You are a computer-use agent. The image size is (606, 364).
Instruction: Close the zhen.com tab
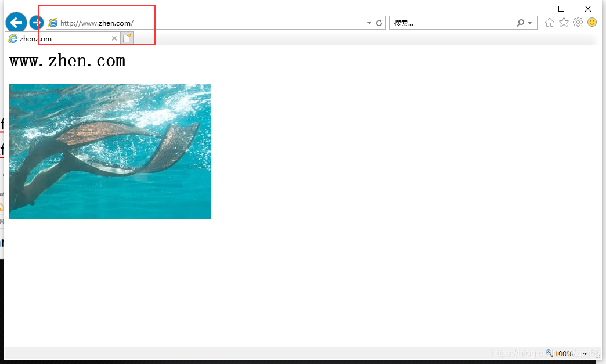click(114, 38)
